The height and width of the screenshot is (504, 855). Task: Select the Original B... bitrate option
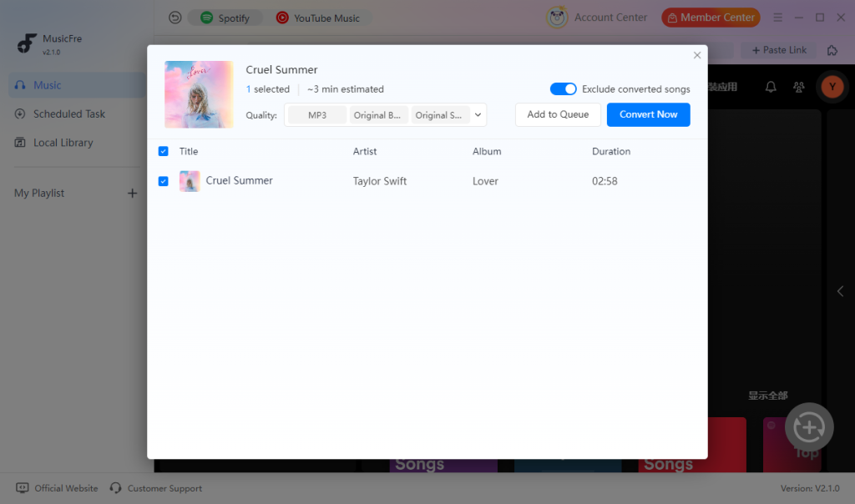377,115
